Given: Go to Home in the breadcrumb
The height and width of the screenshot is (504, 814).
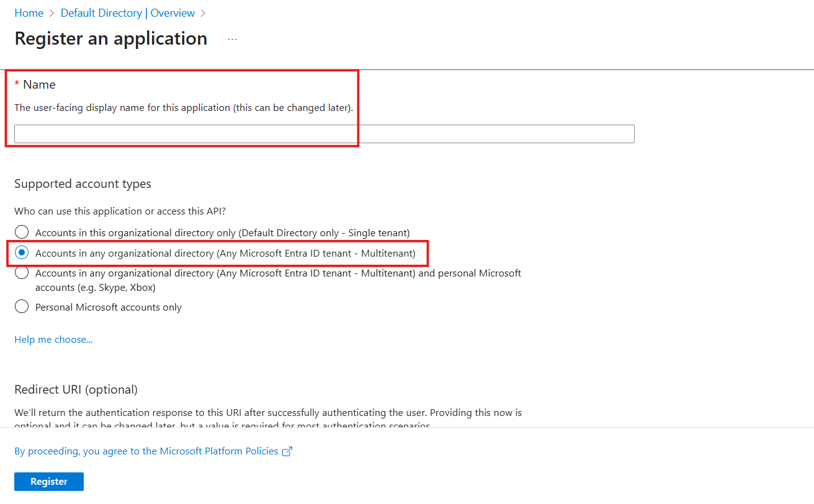Looking at the screenshot, I should click(x=29, y=13).
